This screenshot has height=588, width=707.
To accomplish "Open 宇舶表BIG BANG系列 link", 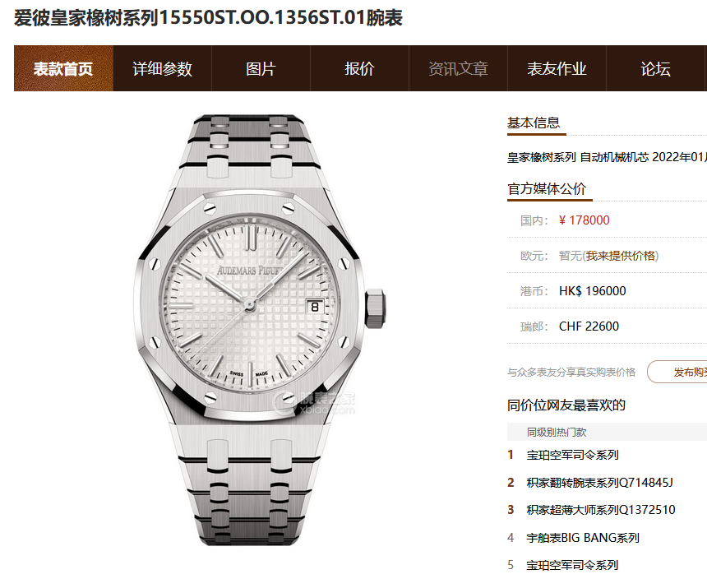I will point(583,538).
